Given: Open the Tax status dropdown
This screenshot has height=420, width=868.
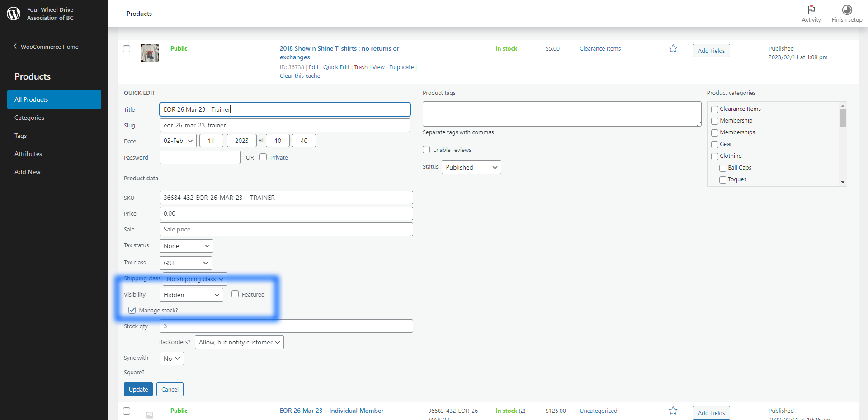Looking at the screenshot, I should (186, 246).
